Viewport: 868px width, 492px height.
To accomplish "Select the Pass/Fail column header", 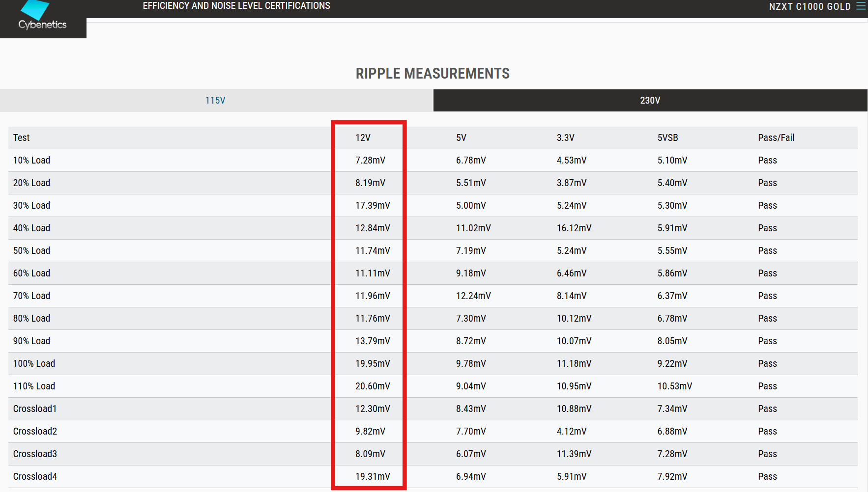I will click(x=776, y=138).
